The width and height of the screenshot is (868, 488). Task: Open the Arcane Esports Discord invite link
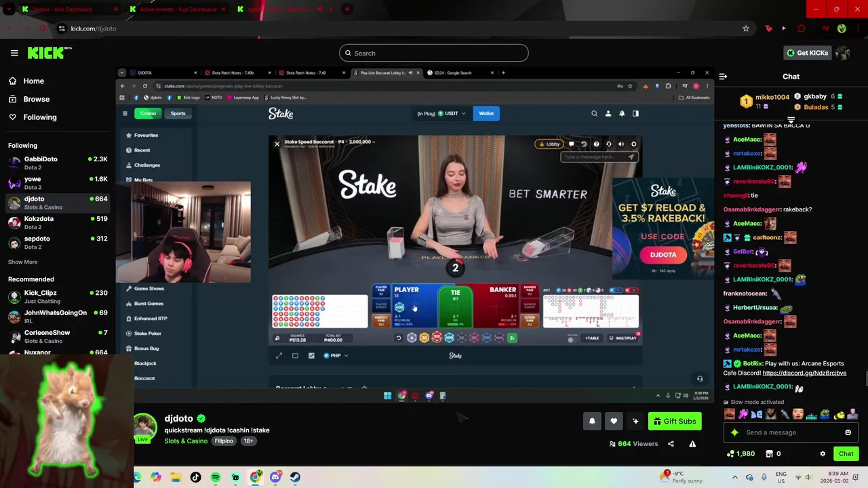(x=804, y=373)
